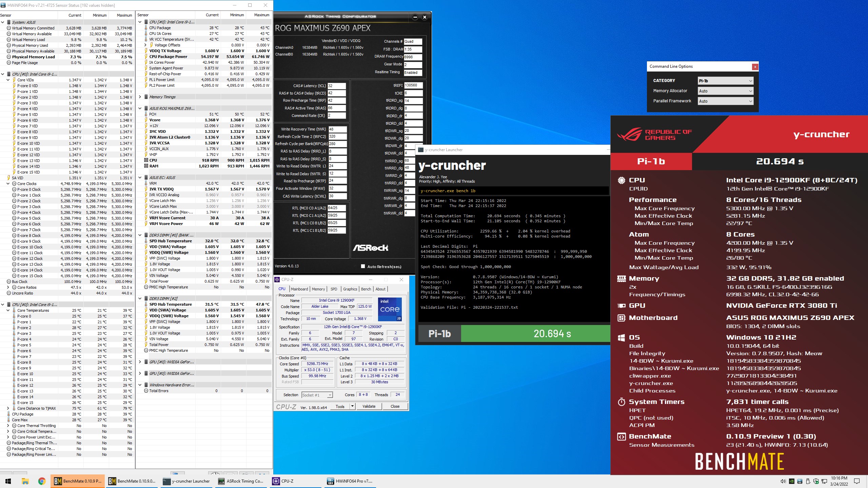Click the CPU chip icon in BenchMate panel
868x488 pixels.
(x=621, y=180)
